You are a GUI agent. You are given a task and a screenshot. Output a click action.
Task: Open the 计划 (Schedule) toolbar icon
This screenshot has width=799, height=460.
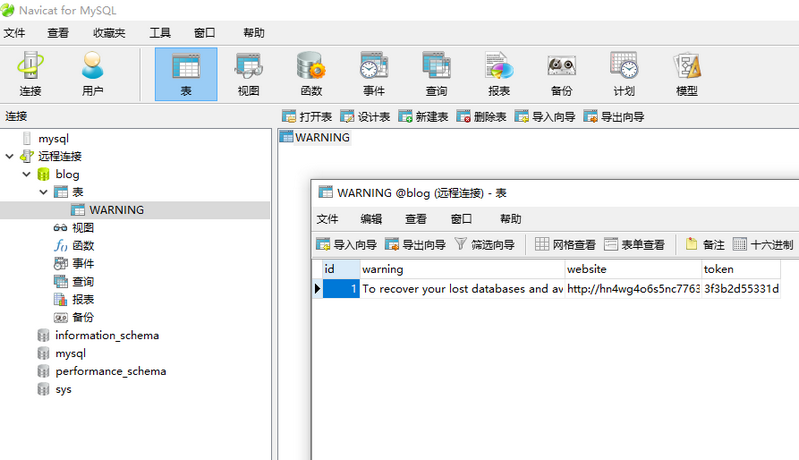coord(624,74)
